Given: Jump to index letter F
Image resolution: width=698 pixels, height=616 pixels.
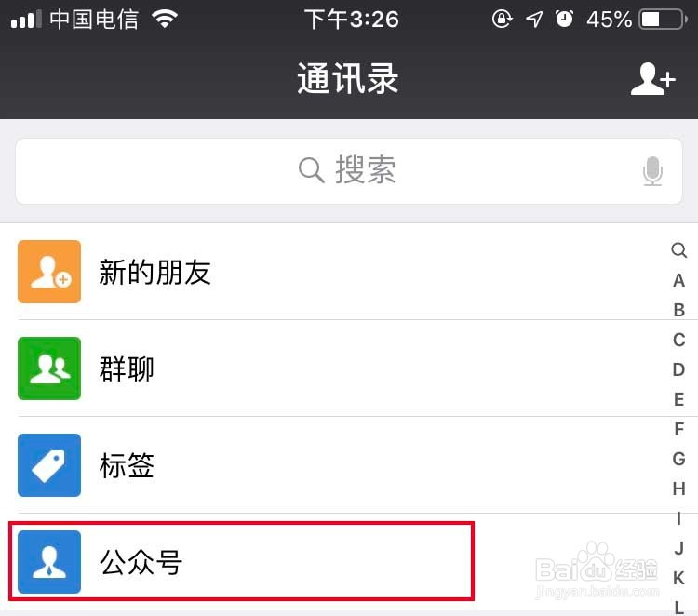Looking at the screenshot, I should pos(678,430).
